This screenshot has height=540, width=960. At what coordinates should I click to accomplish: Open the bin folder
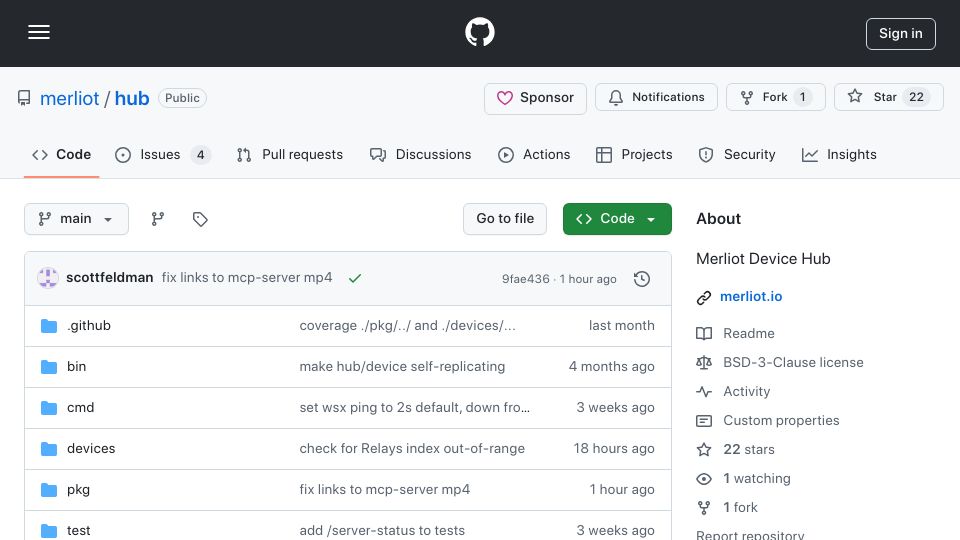pyautogui.click(x=77, y=367)
